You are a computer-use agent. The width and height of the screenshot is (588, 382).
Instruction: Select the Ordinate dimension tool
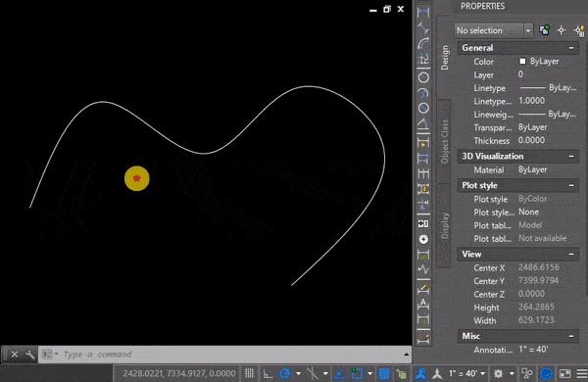click(423, 59)
